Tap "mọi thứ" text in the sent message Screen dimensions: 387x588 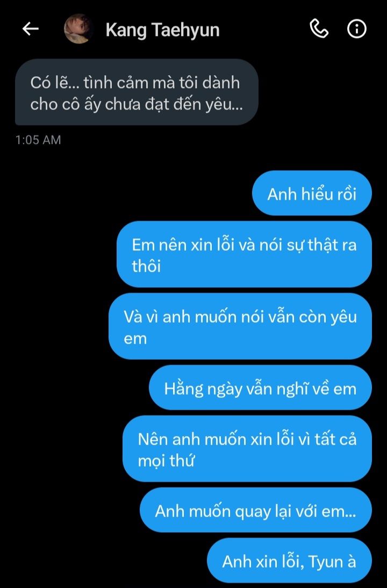click(x=166, y=461)
